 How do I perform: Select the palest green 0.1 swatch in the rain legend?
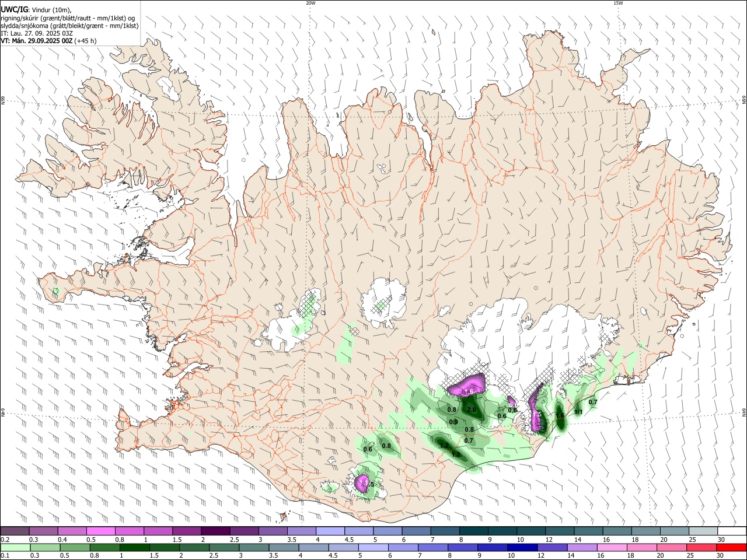[x=15, y=547]
